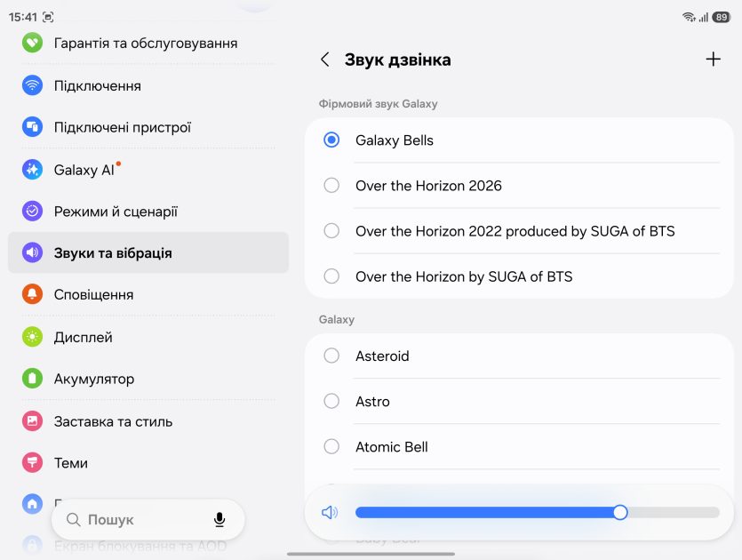Tap the Galaxy Bells ringtone name
This screenshot has width=742, height=560.
[x=395, y=140]
